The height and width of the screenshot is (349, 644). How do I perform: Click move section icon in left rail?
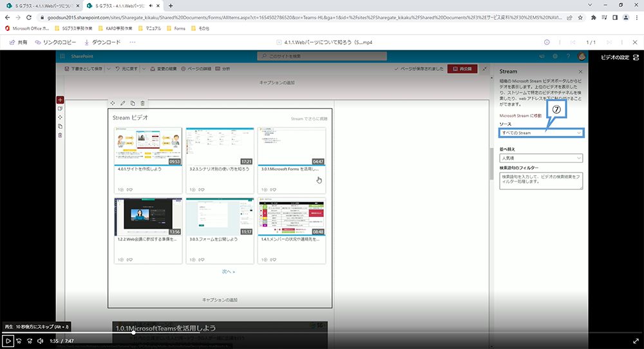pyautogui.click(x=60, y=117)
